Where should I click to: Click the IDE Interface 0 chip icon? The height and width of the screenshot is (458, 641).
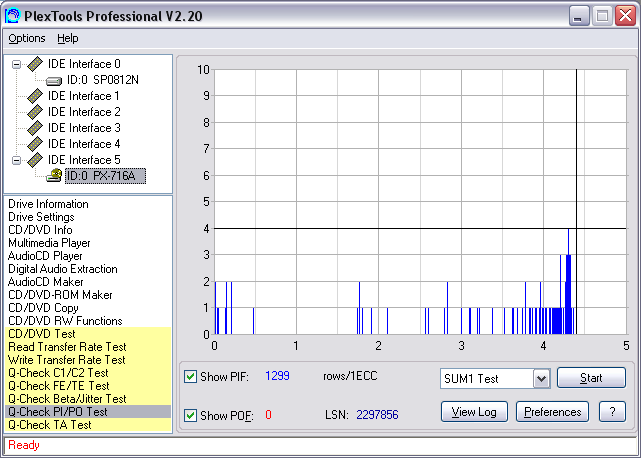pyautogui.click(x=35, y=64)
